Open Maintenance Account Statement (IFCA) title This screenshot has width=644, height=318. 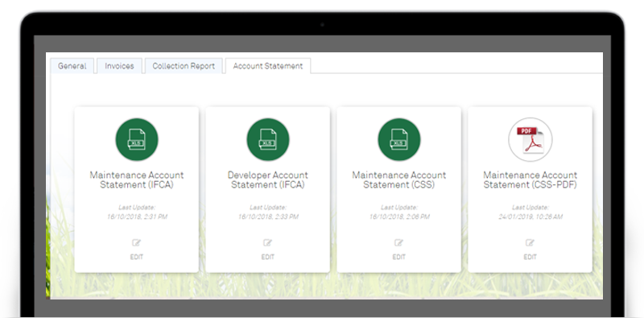pyautogui.click(x=137, y=180)
